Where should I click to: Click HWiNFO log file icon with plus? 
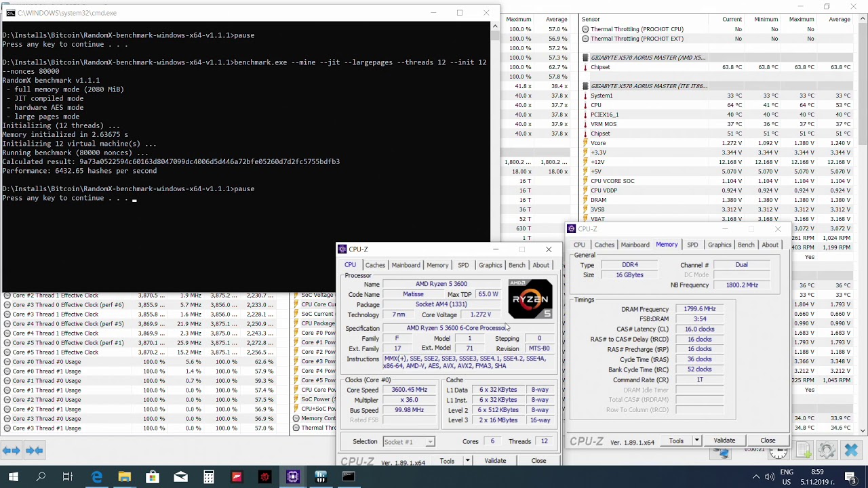pos(804,450)
